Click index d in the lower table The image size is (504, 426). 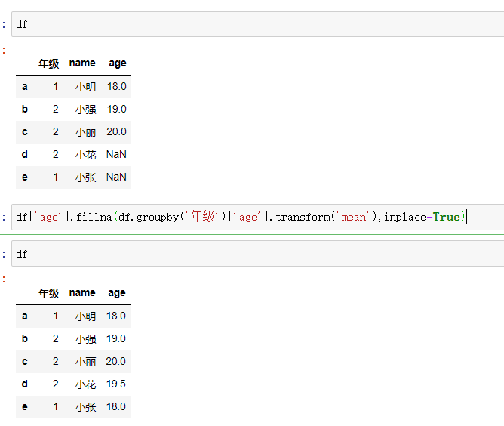pos(25,384)
